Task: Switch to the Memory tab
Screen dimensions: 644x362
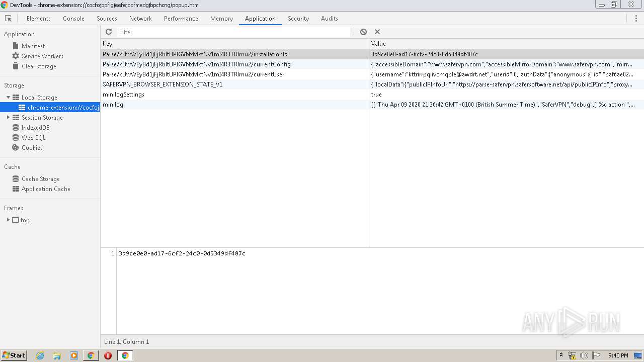Action: pos(221,19)
